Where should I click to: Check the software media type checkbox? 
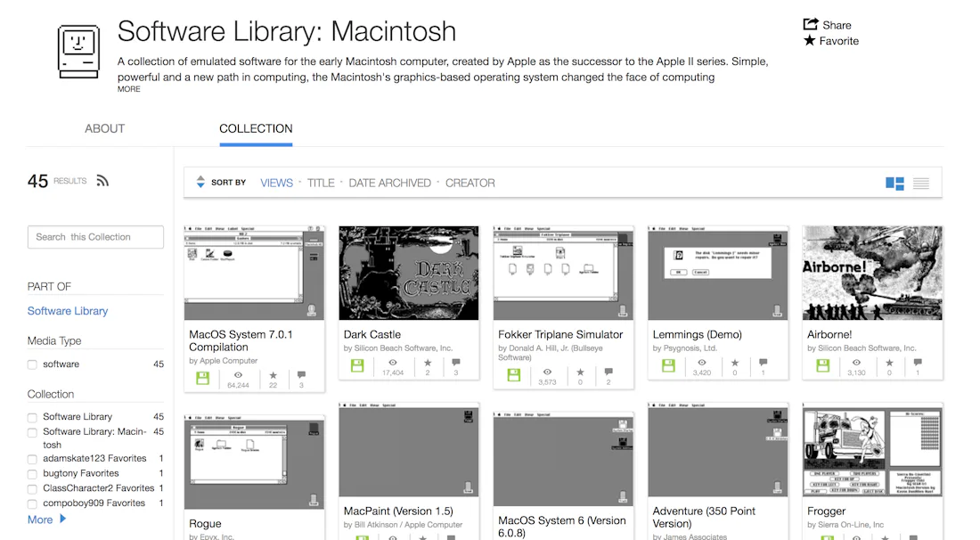32,364
